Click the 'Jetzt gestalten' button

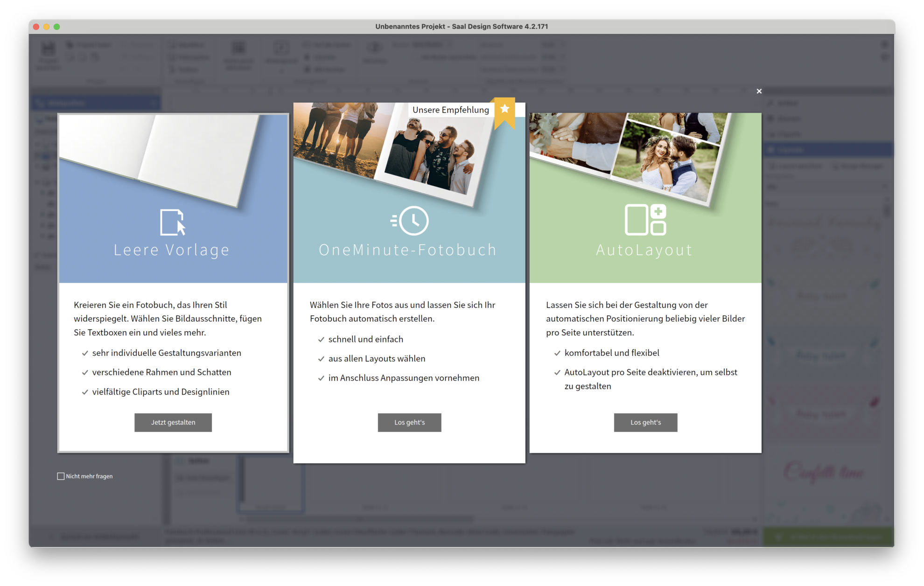(173, 422)
